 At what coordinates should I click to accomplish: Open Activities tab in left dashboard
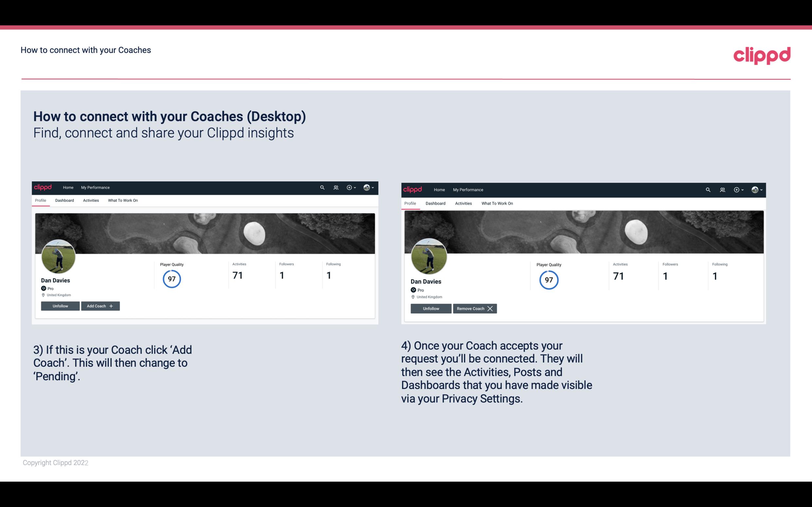91,200
